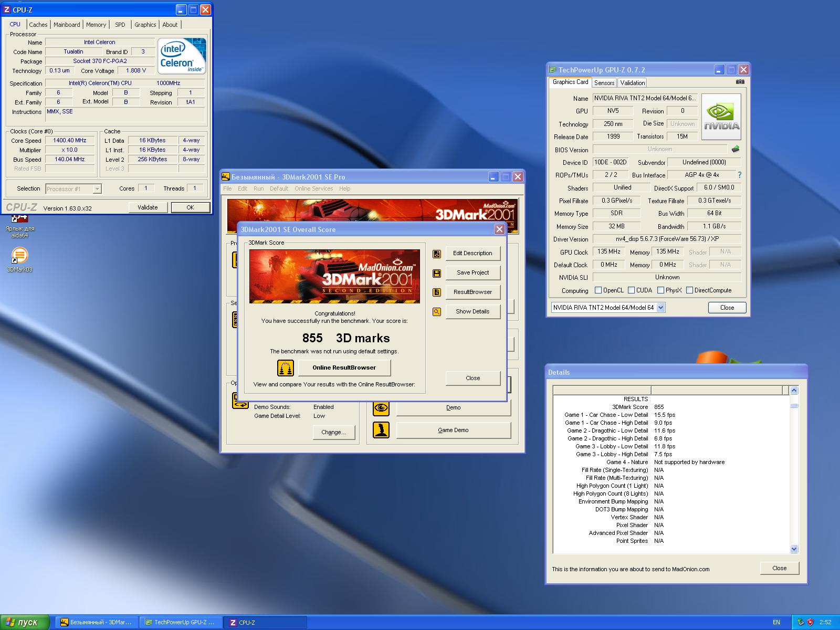
Task: Click the Online ResultBrowser icon
Action: coord(286,368)
